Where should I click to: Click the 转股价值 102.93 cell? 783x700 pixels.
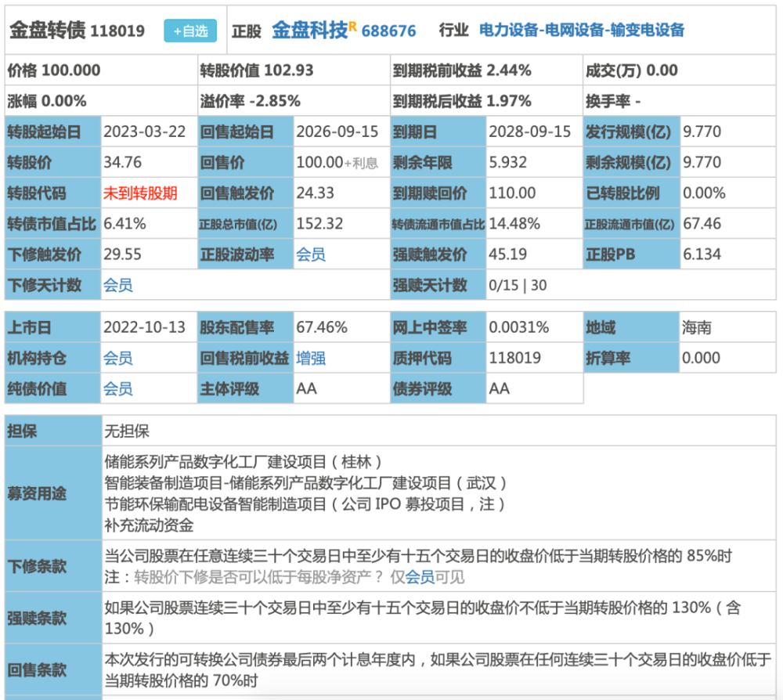coord(294,70)
